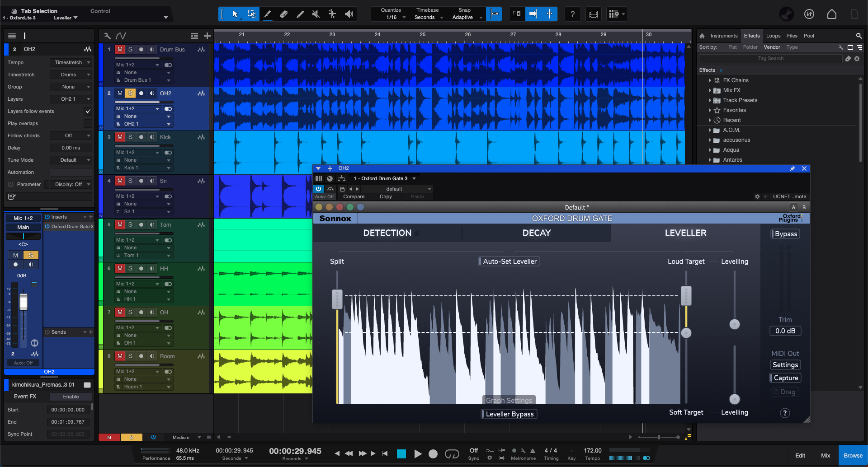868x467 pixels.
Task: Search the browser with magnifier icon
Action: (x=859, y=36)
